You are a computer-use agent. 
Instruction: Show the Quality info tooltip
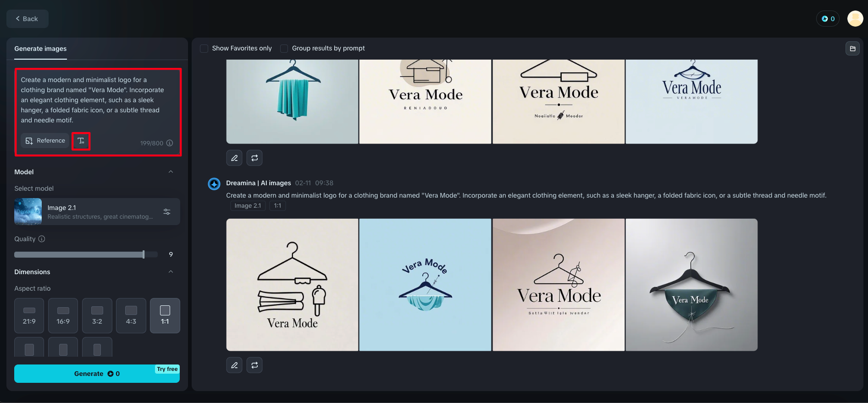tap(42, 239)
